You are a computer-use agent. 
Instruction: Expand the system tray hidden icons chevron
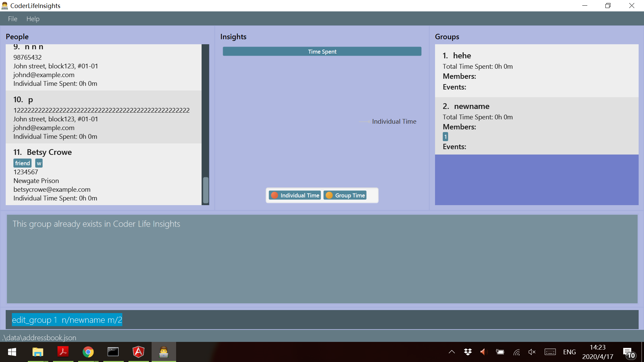451,352
